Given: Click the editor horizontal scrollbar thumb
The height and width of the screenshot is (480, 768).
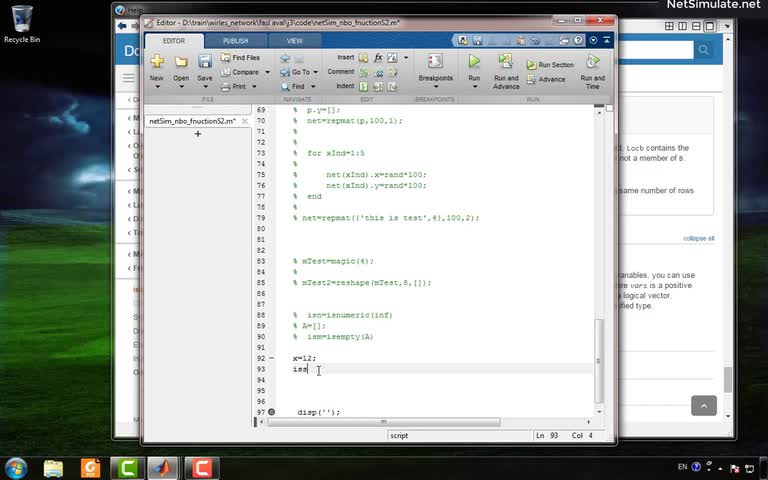Looking at the screenshot, I should [x=384, y=421].
